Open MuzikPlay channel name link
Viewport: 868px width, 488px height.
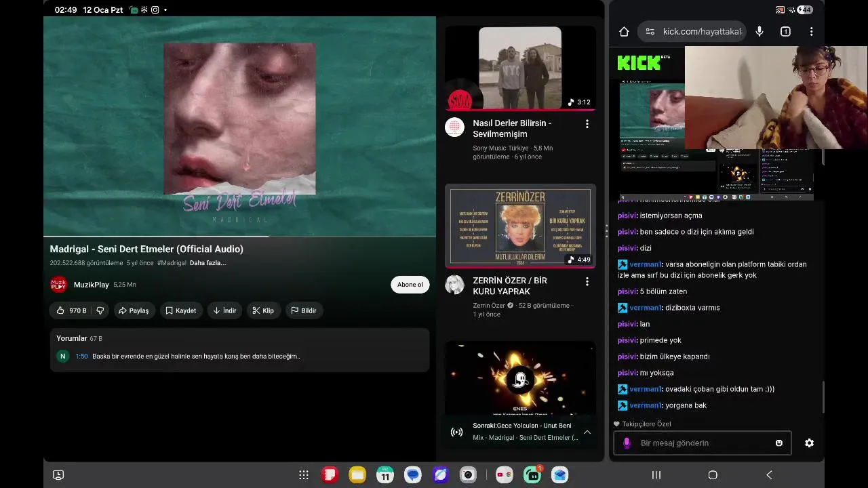coord(91,285)
